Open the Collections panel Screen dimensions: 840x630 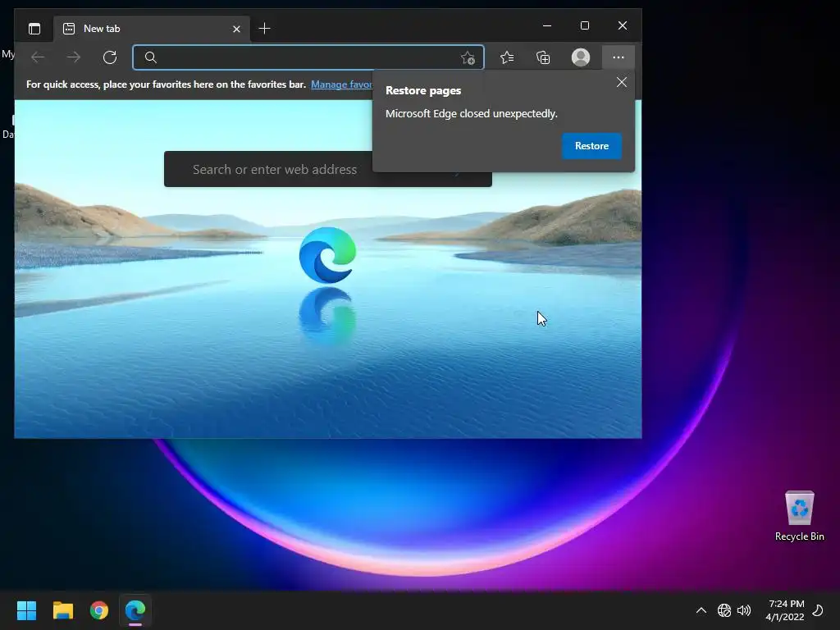[x=543, y=57]
